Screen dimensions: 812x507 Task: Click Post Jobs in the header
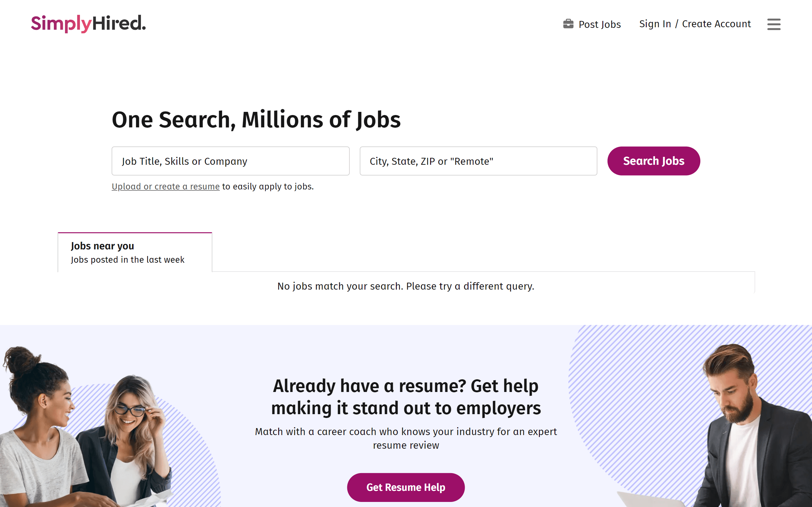[599, 24]
